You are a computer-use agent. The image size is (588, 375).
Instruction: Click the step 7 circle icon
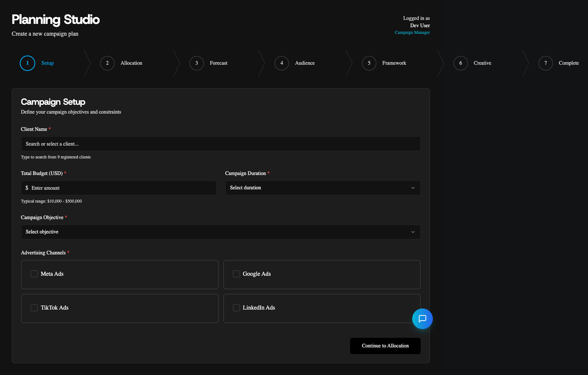click(546, 63)
